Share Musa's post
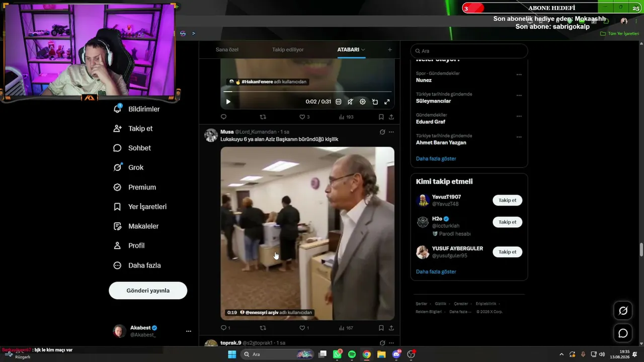This screenshot has width=644, height=362. pyautogui.click(x=391, y=328)
